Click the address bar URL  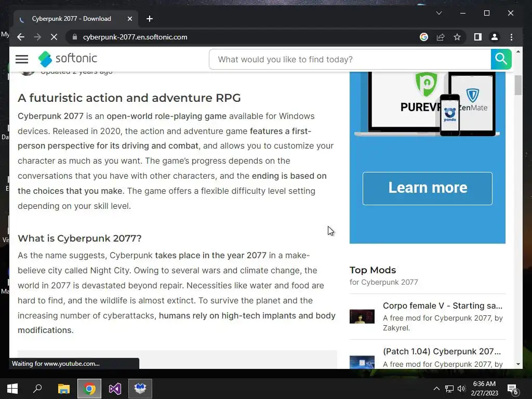(x=135, y=37)
